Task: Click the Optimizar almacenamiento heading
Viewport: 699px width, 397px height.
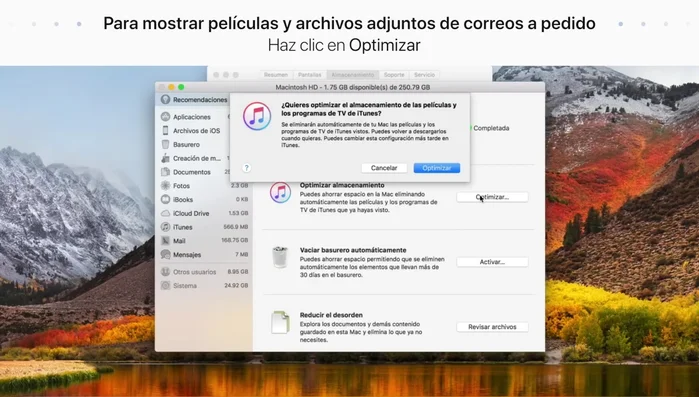Action: click(x=342, y=185)
